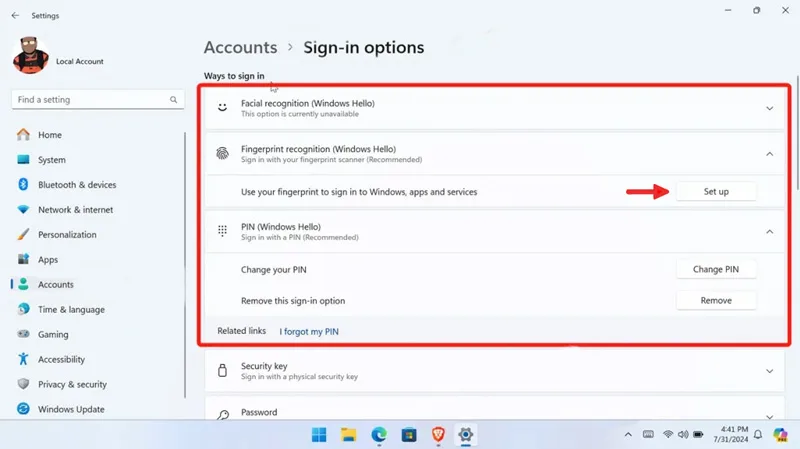Click the Security key USB icon
The width and height of the screenshot is (800, 449).
[x=222, y=370]
